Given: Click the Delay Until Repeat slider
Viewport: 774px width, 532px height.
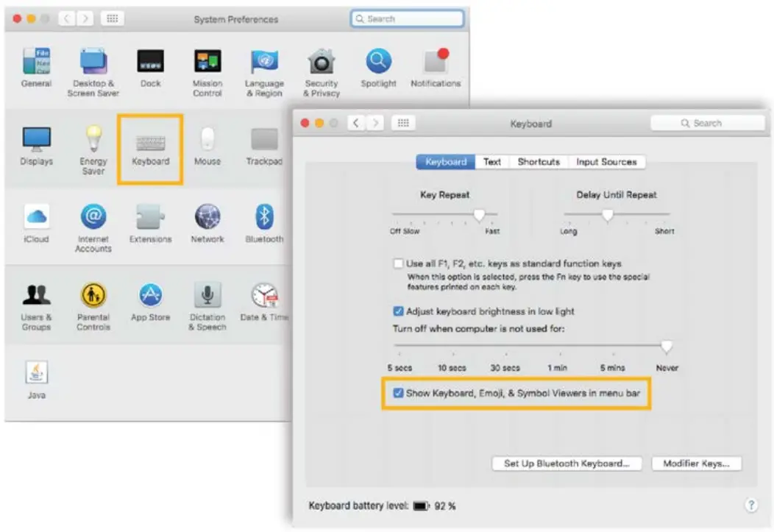Looking at the screenshot, I should [x=617, y=214].
